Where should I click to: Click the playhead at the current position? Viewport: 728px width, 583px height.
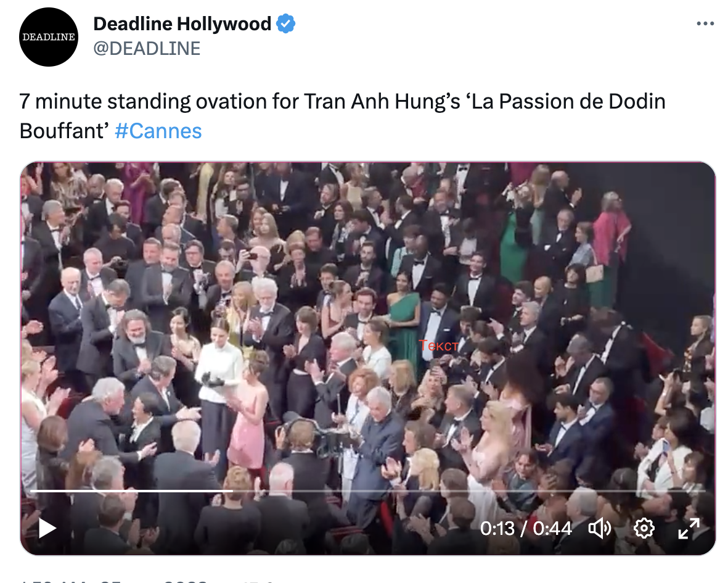232,490
